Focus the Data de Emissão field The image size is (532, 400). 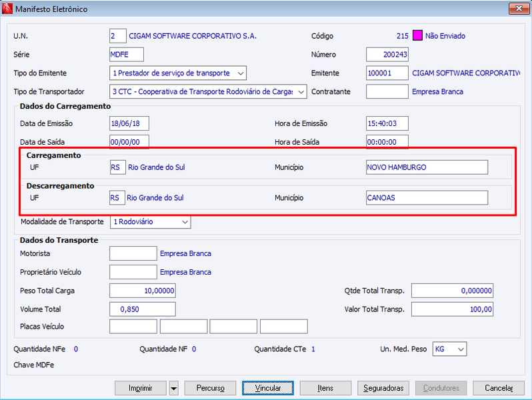[129, 123]
